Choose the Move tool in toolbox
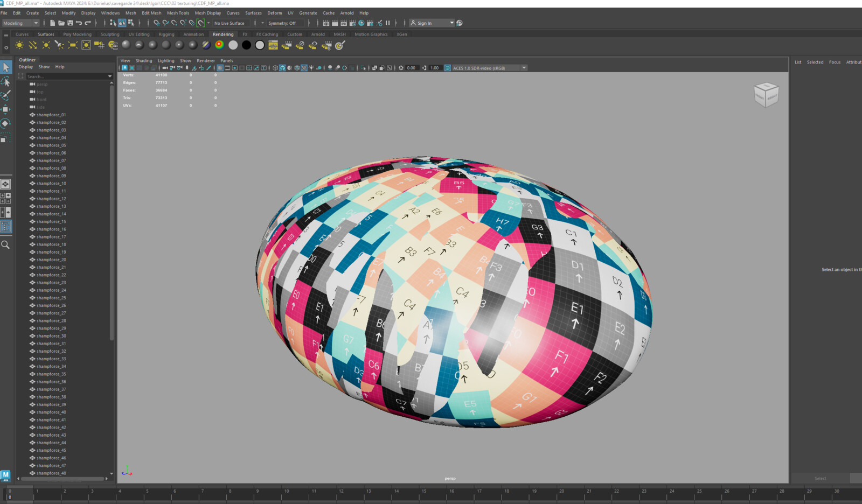 [6, 109]
